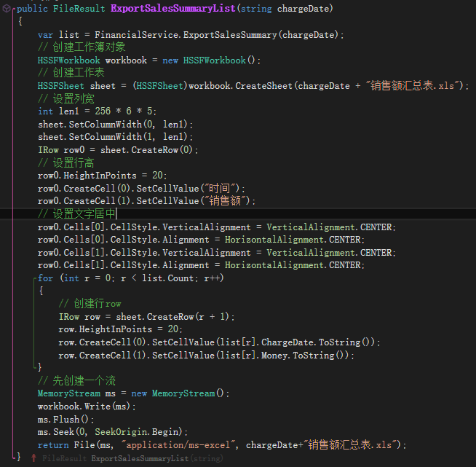Click the comment '// 先创建一个流'
Image resolution: width=476 pixels, height=467 pixels.
click(76, 381)
